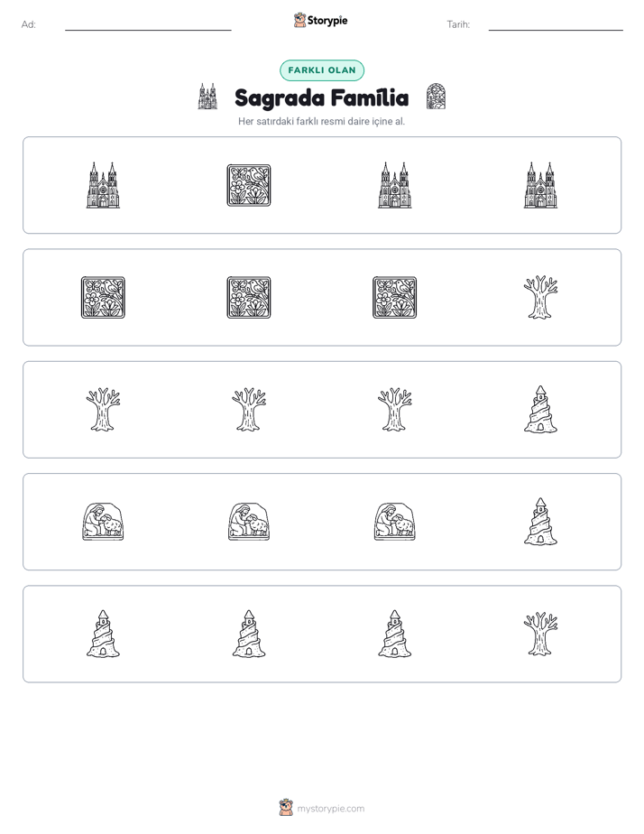644x834 pixels.
Task: Click the first spiral tower in last row
Action: coord(103,634)
